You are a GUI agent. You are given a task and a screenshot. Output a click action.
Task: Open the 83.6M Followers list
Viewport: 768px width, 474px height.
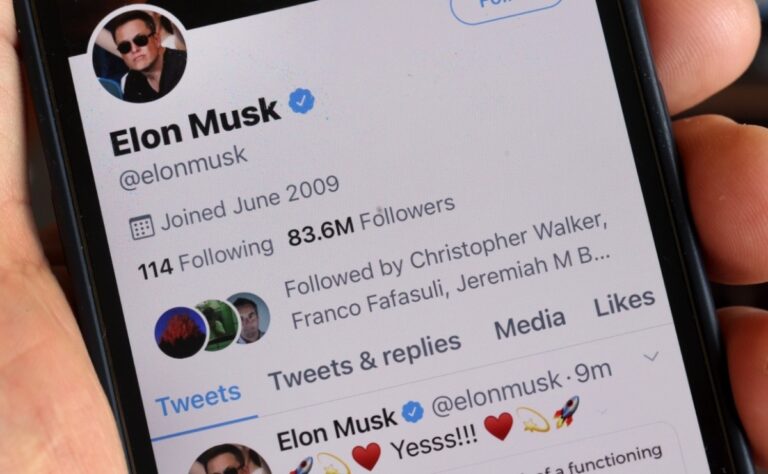[371, 221]
